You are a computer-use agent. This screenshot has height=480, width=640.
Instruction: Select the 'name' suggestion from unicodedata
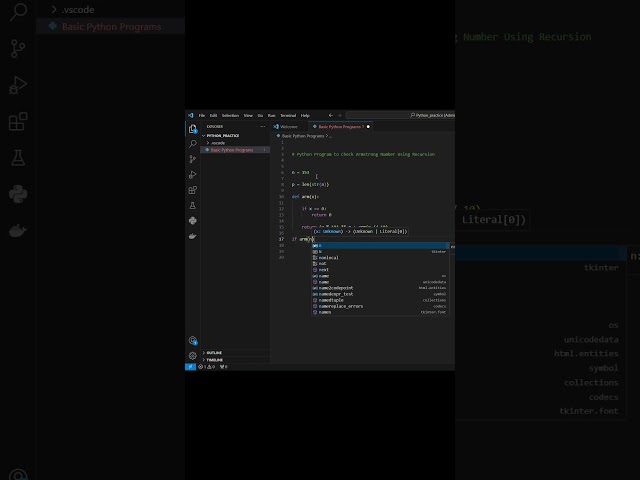pyautogui.click(x=380, y=282)
